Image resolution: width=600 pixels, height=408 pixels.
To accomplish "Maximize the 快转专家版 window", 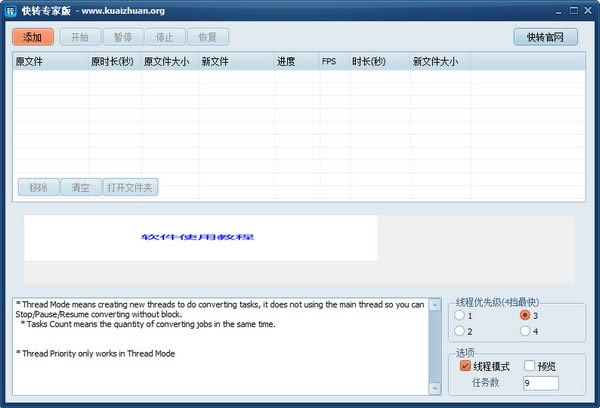I will point(574,11).
